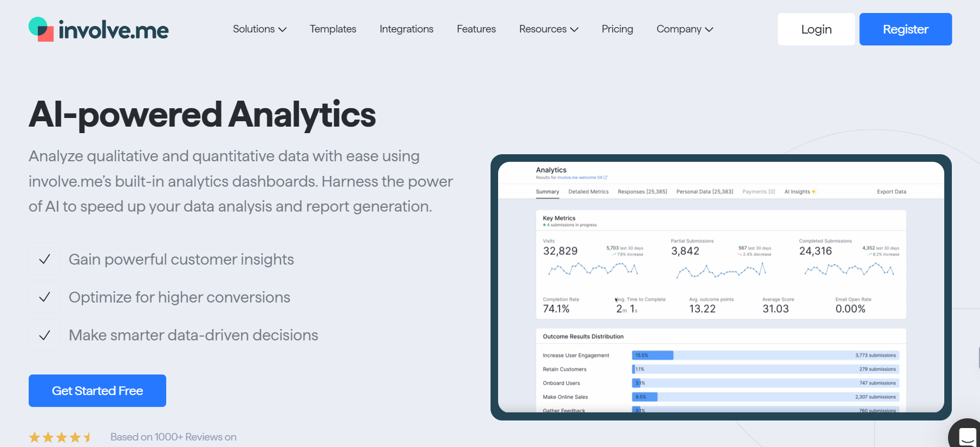Select Detailed Metrics tab in preview
Screen dimensions: 980x447
click(x=589, y=192)
